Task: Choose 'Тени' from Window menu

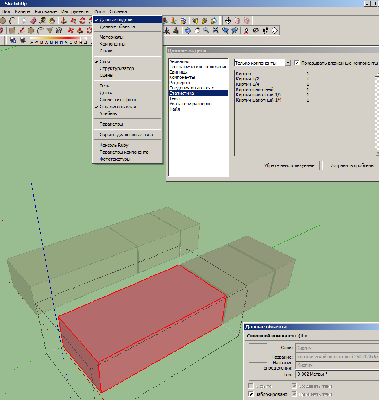Action: [x=127, y=86]
